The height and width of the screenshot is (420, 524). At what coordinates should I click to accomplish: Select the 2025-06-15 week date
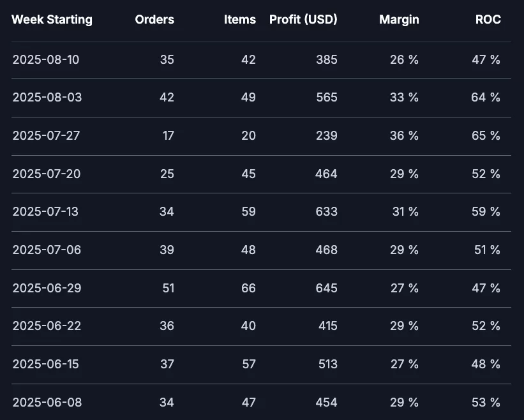(46, 364)
